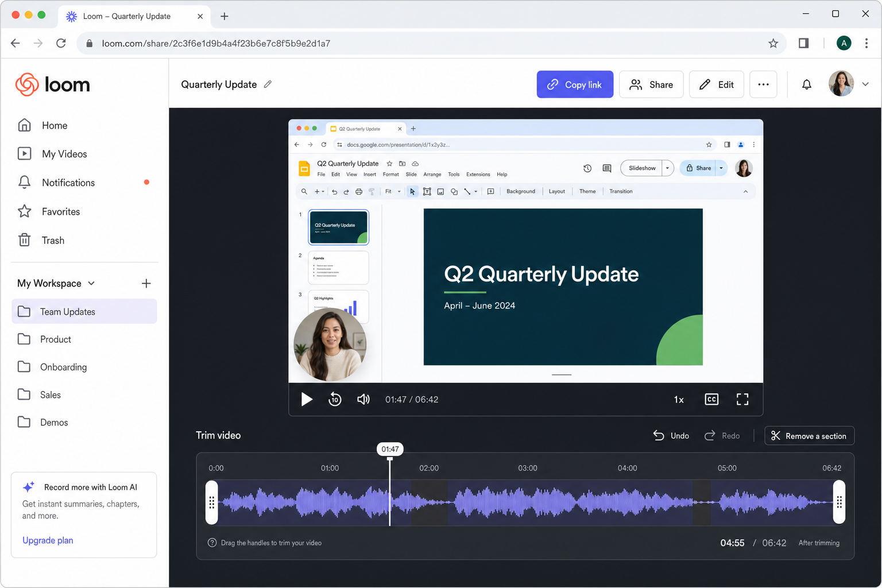Open a new browser tab
The image size is (882, 588).
coord(225,16)
